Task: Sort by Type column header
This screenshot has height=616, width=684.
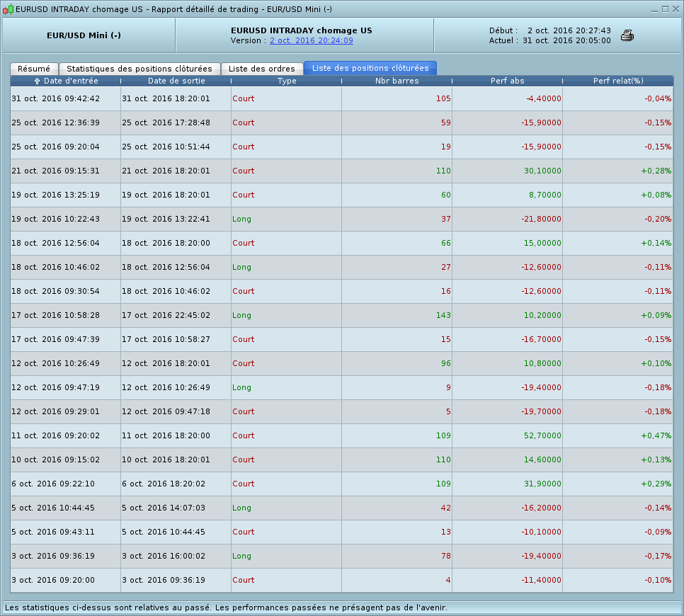Action: (287, 81)
